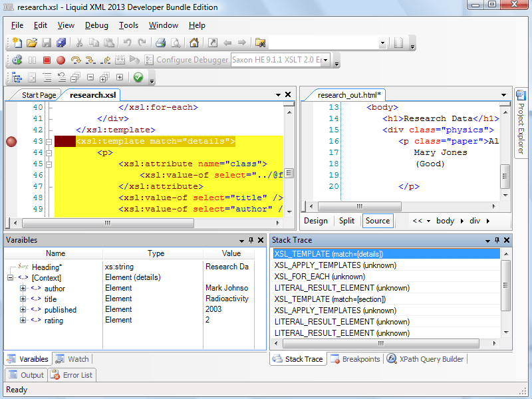Expand the published variable node
The height and width of the screenshot is (399, 532).
pyautogui.click(x=23, y=309)
